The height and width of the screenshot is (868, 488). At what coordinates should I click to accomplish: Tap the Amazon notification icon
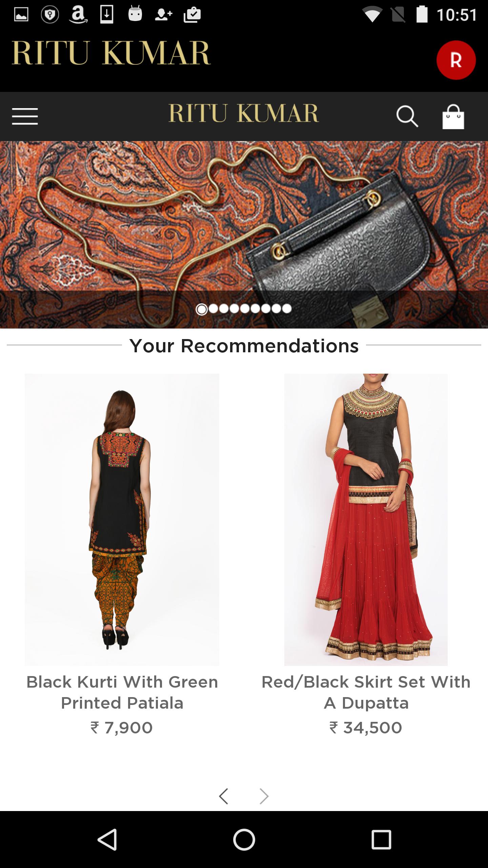click(x=78, y=15)
